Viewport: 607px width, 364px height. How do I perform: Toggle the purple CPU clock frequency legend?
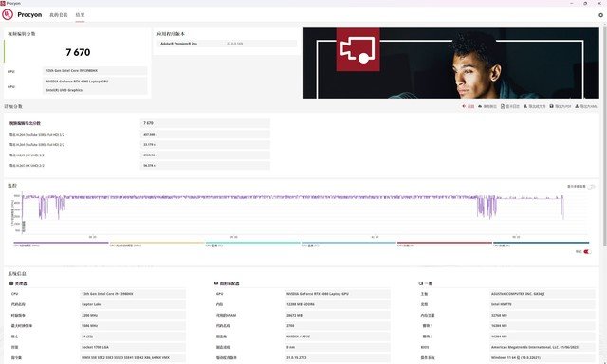coord(61,244)
